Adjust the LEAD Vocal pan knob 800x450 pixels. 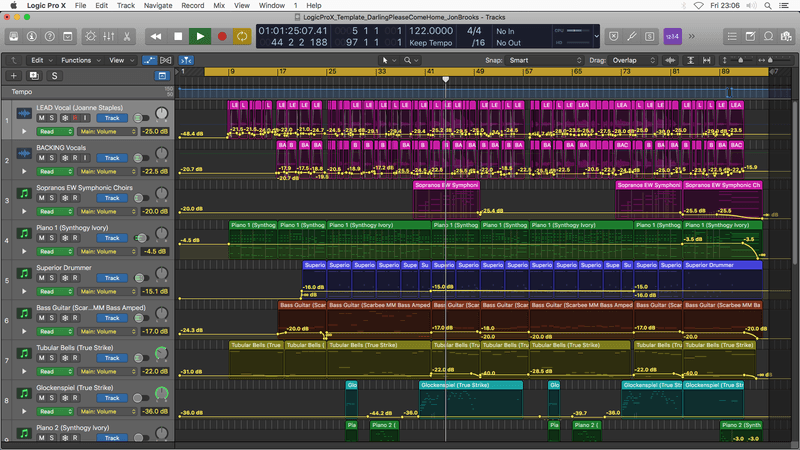pos(161,113)
